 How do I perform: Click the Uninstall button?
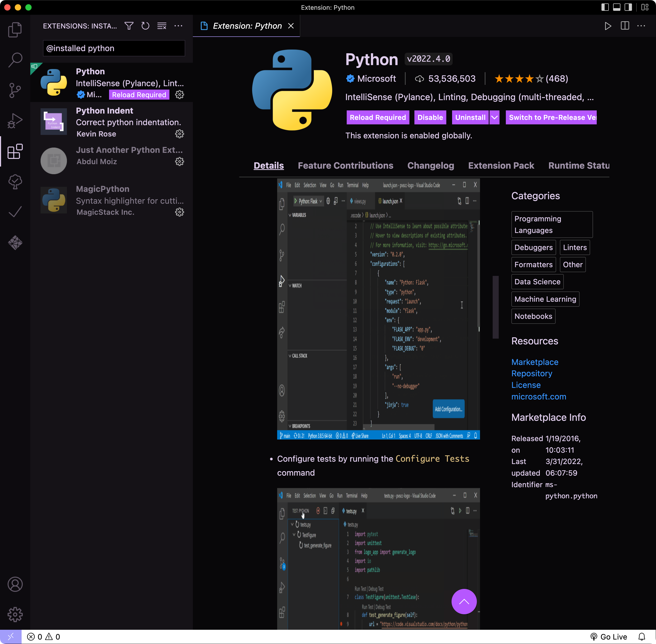coord(470,117)
